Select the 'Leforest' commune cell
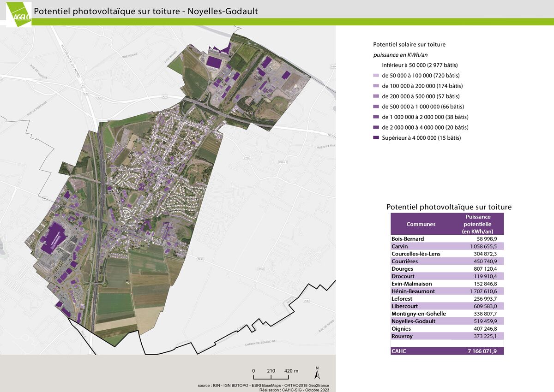This screenshot has width=554, height=392. [x=402, y=299]
